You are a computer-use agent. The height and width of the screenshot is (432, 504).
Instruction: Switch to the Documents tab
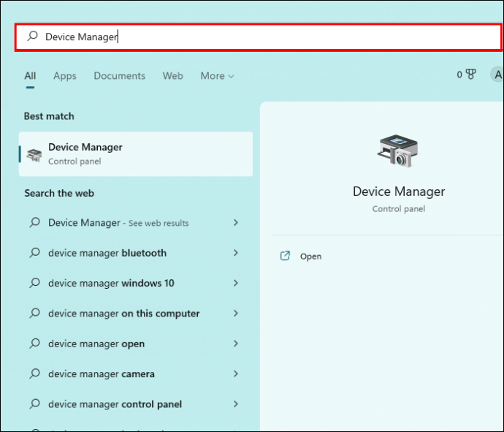point(119,76)
